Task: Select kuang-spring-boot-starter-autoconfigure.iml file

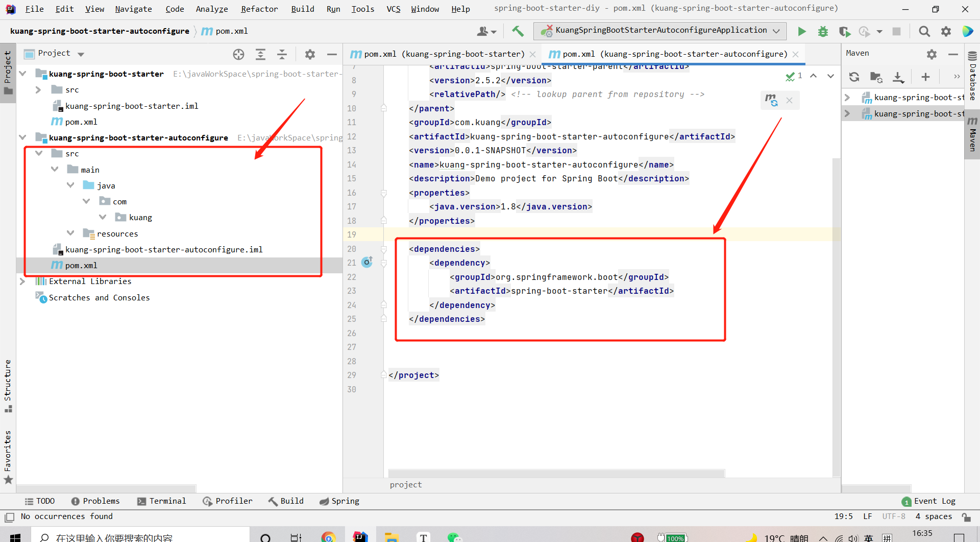Action: [158, 249]
